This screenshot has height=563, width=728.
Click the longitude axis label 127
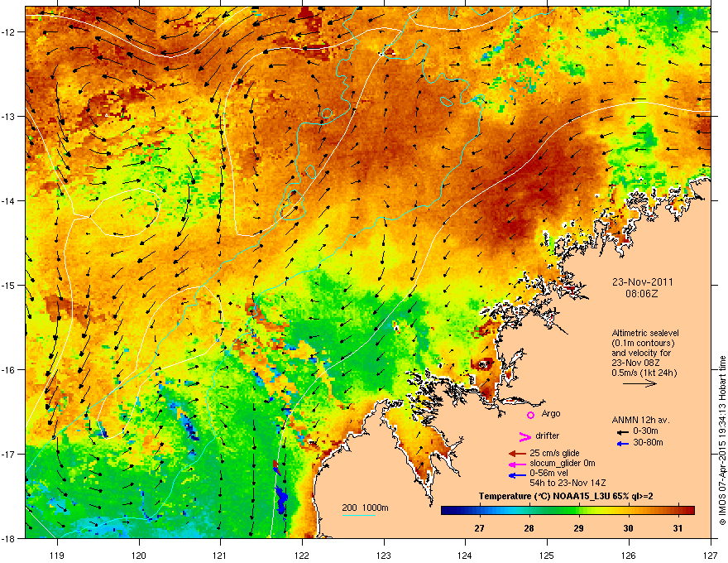coord(711,555)
